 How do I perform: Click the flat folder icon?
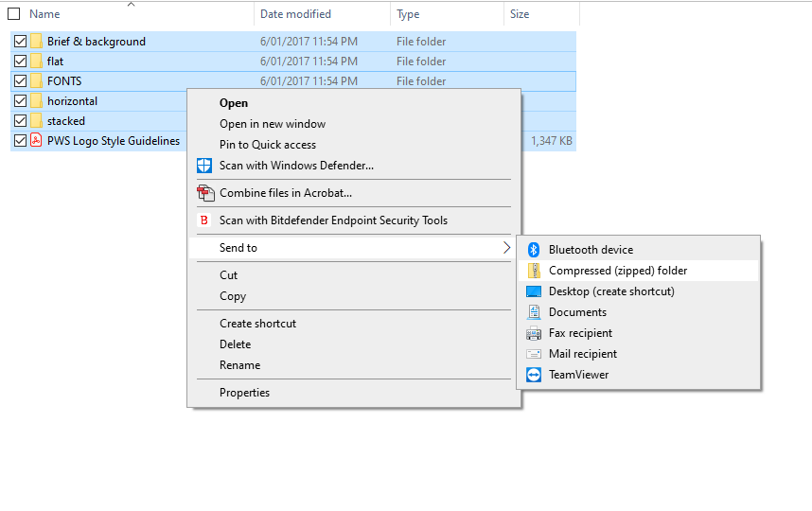tap(36, 62)
